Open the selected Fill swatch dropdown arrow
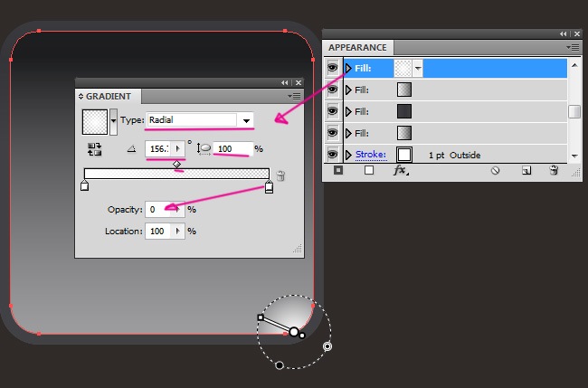Image resolution: width=588 pixels, height=388 pixels. click(419, 68)
